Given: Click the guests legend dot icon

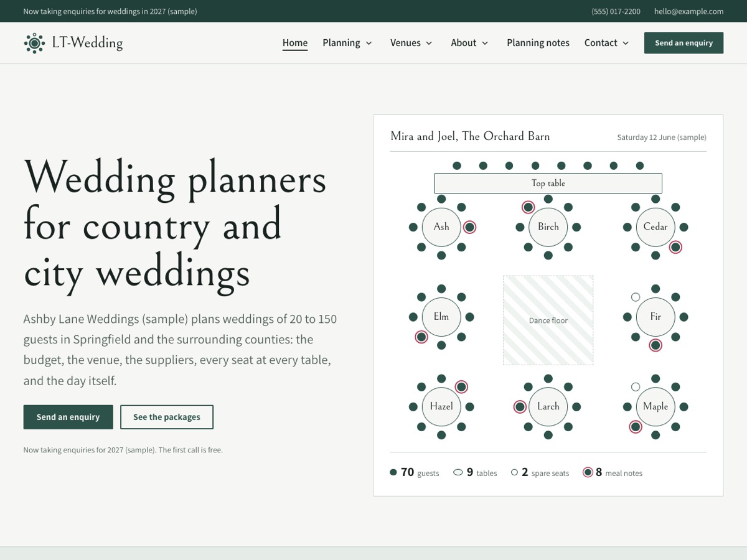Looking at the screenshot, I should (x=393, y=472).
